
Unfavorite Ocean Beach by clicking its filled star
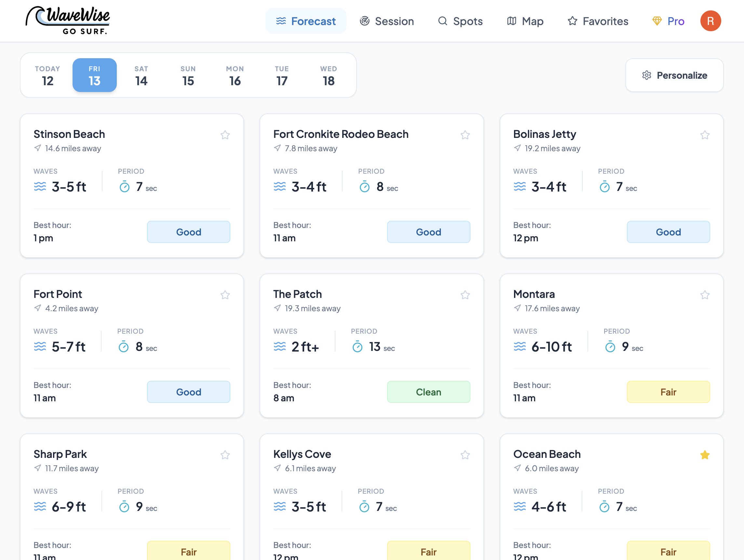click(x=705, y=455)
